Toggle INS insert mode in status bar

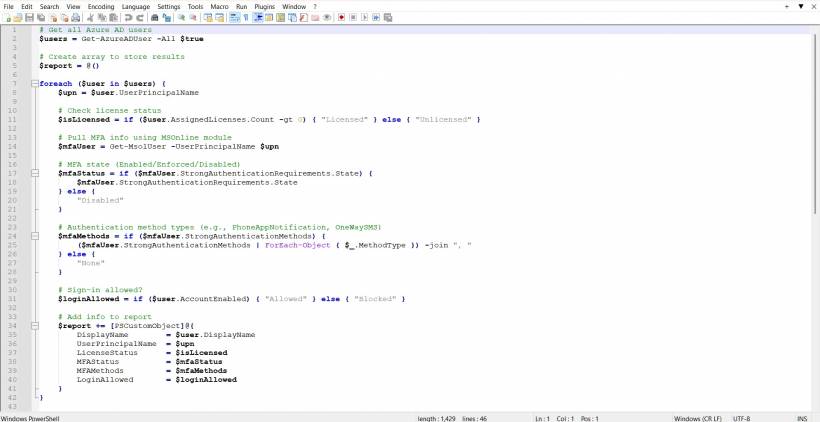[801, 417]
